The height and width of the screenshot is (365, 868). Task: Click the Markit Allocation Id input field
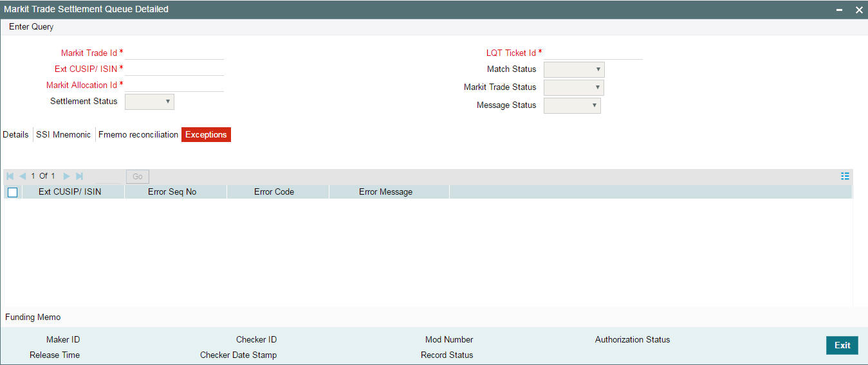pyautogui.click(x=174, y=85)
